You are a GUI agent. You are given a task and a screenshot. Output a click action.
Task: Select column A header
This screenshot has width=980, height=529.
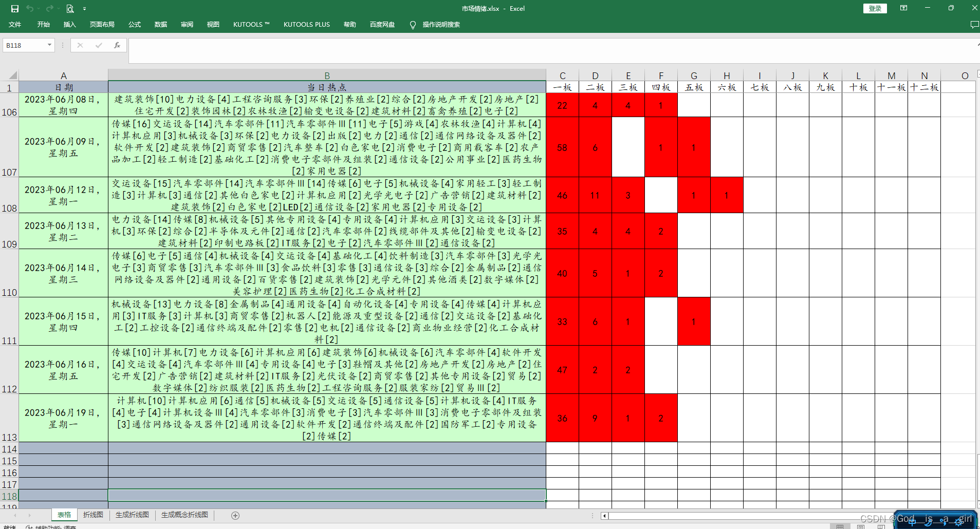click(x=63, y=75)
